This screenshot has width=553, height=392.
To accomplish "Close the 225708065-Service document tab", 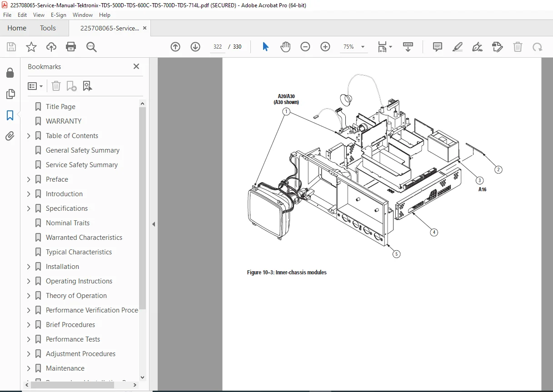I will pos(145,28).
